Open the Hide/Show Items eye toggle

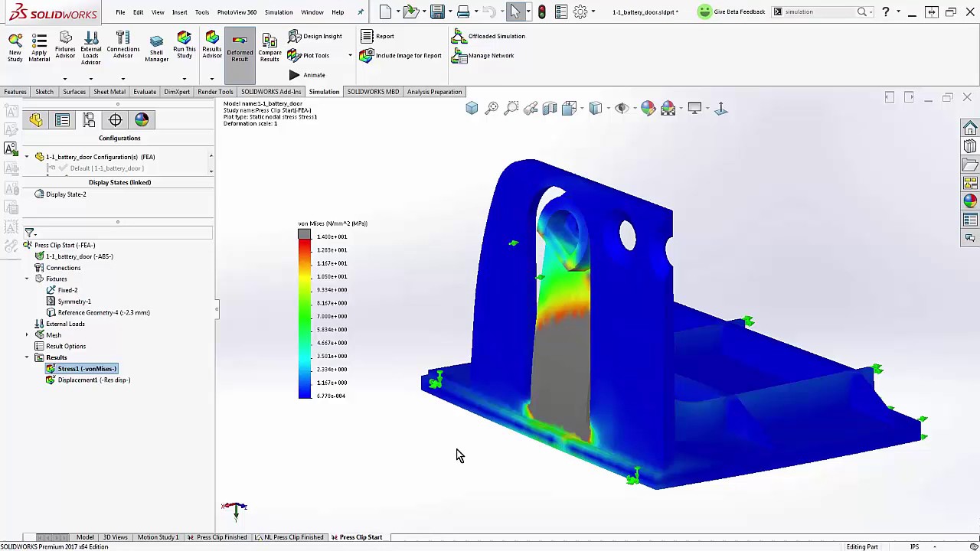[x=621, y=109]
